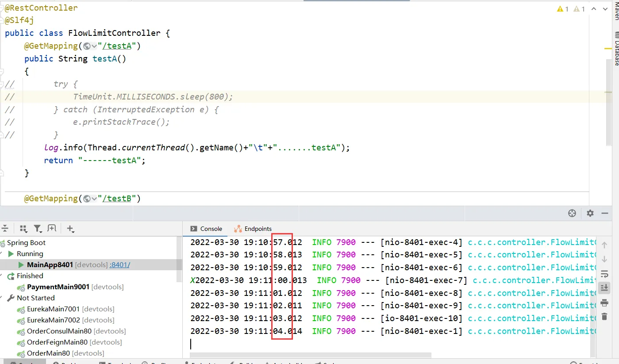Viewport: 619px width, 364px height.
Task: Click the log.info statement line
Action: [197, 148]
